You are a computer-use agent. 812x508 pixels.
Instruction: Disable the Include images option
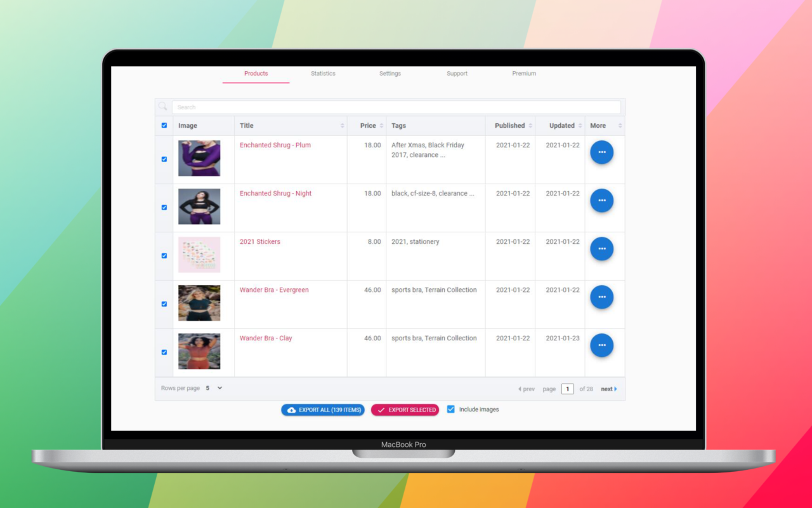point(451,410)
